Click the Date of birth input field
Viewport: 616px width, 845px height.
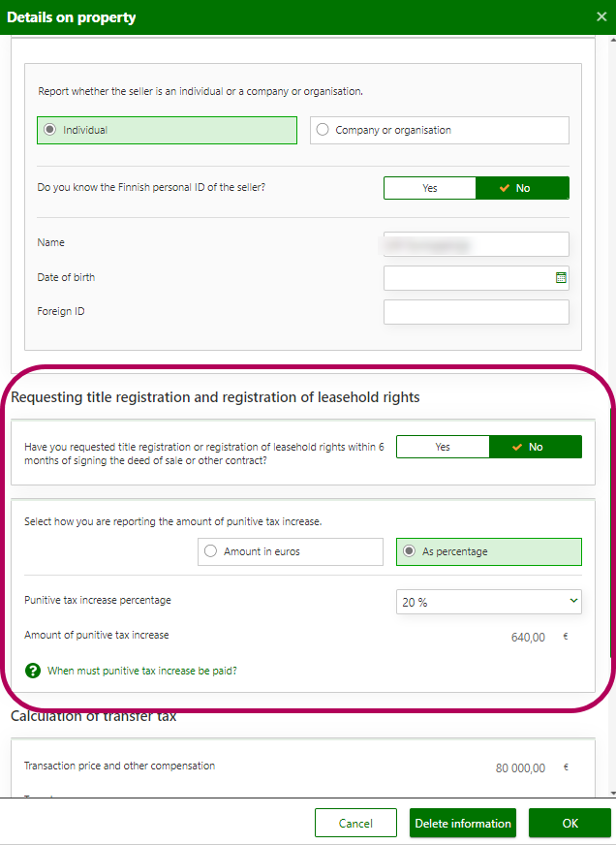(x=469, y=278)
